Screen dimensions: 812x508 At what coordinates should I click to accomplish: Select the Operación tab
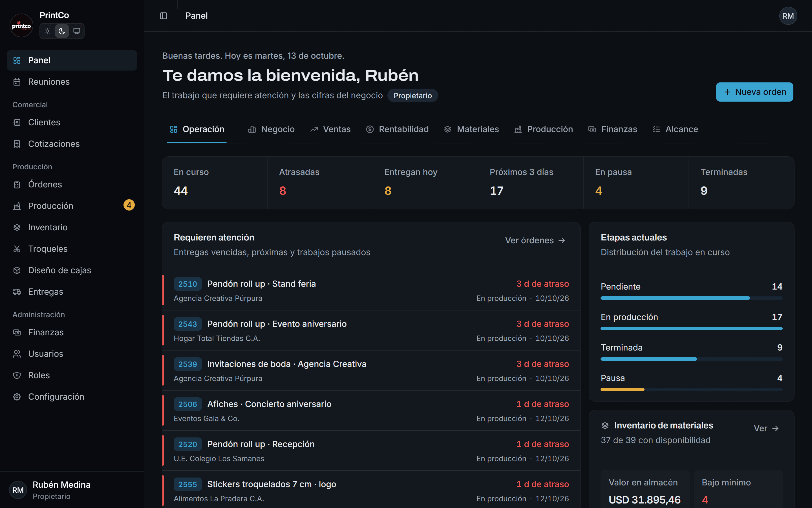coord(197,129)
